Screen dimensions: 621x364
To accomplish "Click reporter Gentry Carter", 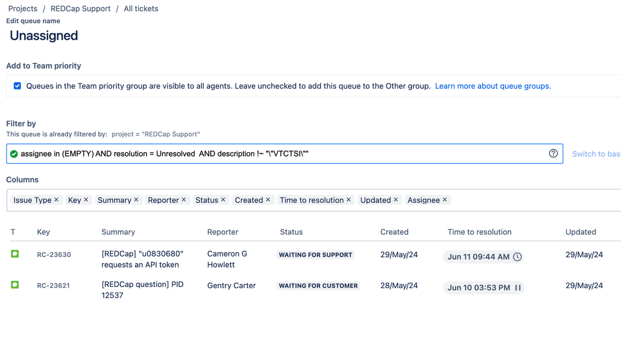I will point(231,285).
